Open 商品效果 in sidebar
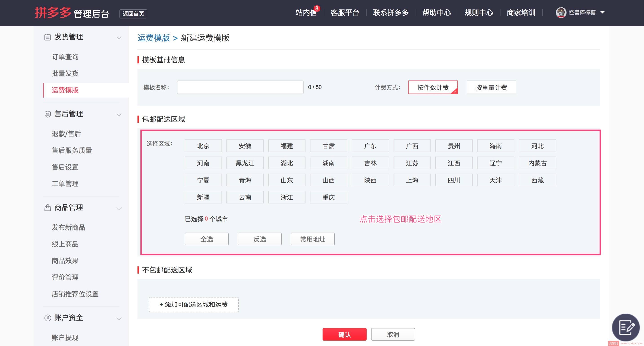 tap(65, 261)
